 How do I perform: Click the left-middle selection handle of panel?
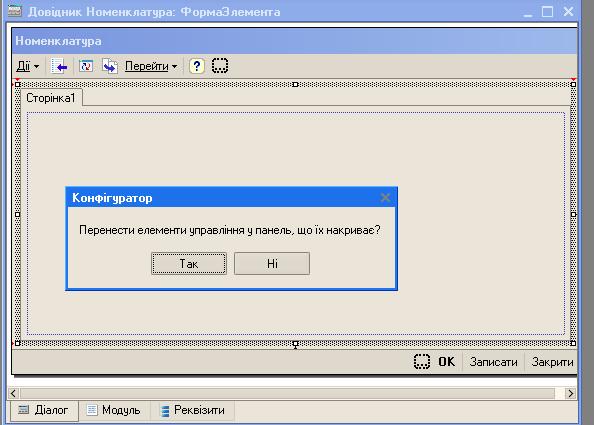click(x=17, y=214)
